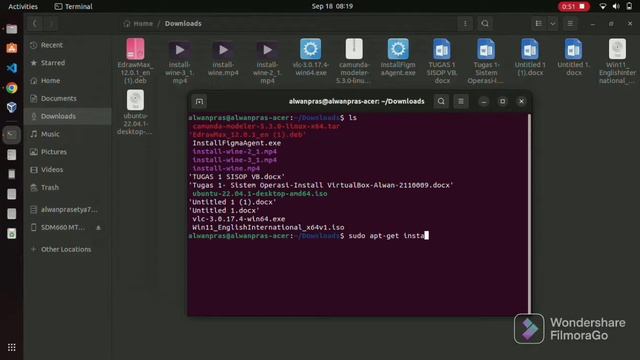Stop screen recording indicator 0:51
Viewport: 640px width, 360px height.
tap(573, 7)
